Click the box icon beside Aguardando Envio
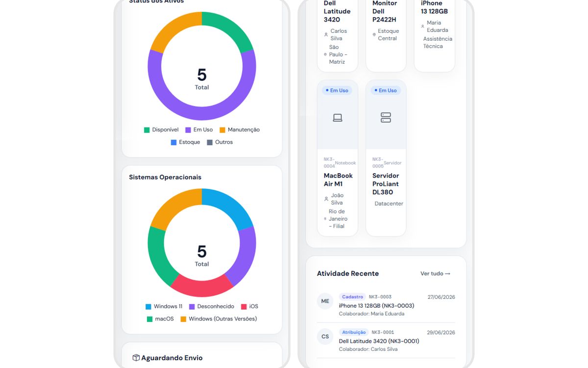 pos(136,358)
